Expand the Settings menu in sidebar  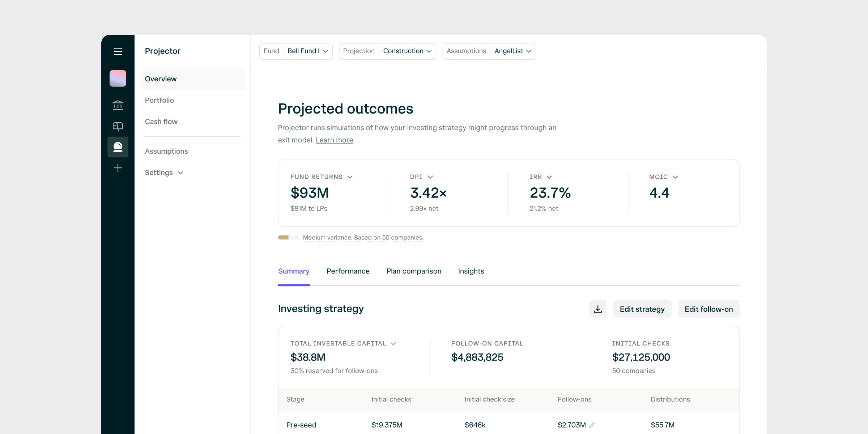coord(164,173)
